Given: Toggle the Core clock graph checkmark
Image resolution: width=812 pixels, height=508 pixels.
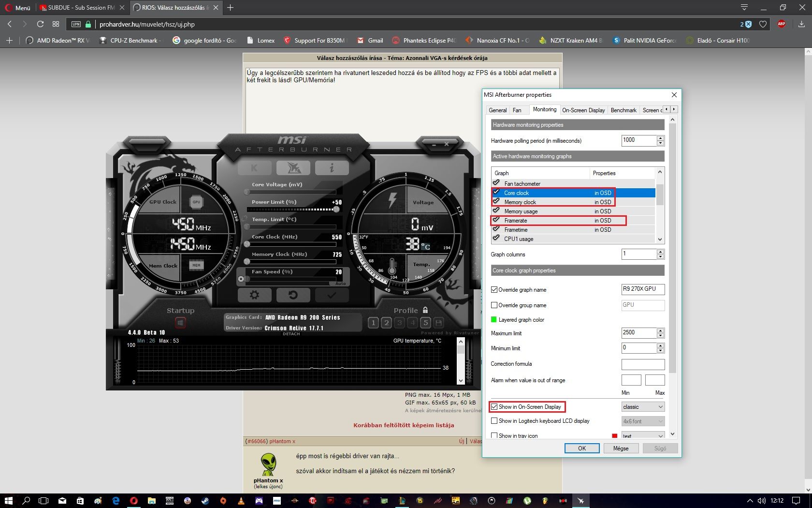Looking at the screenshot, I should [496, 193].
